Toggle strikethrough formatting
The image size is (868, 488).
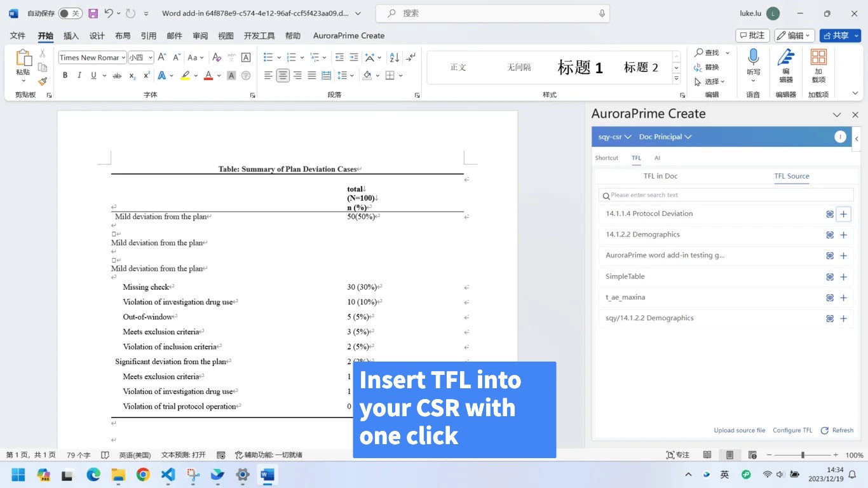[117, 76]
